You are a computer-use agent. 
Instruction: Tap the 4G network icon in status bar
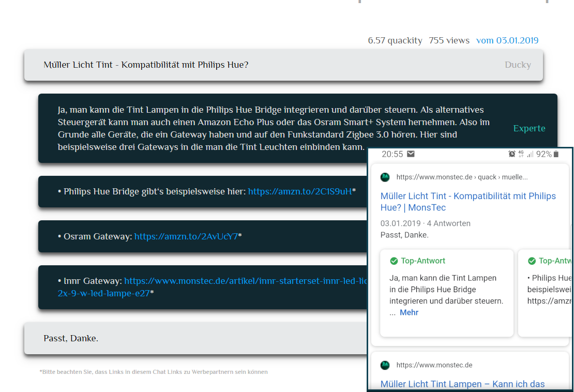point(521,154)
